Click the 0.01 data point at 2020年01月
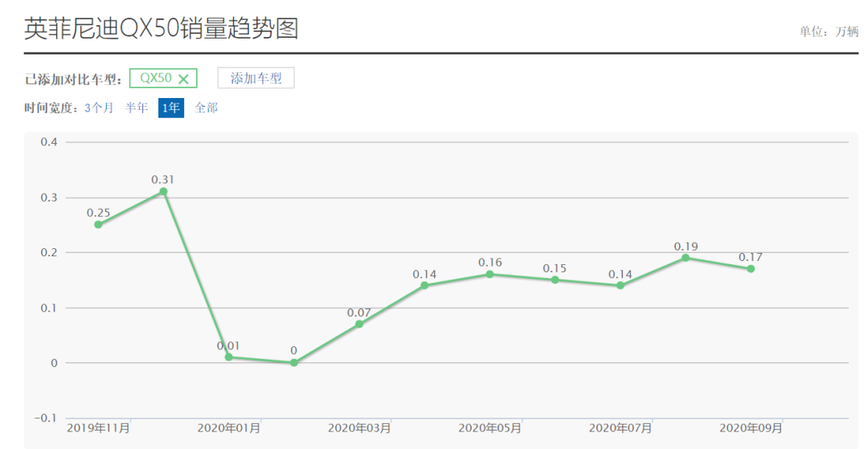 pos(229,357)
